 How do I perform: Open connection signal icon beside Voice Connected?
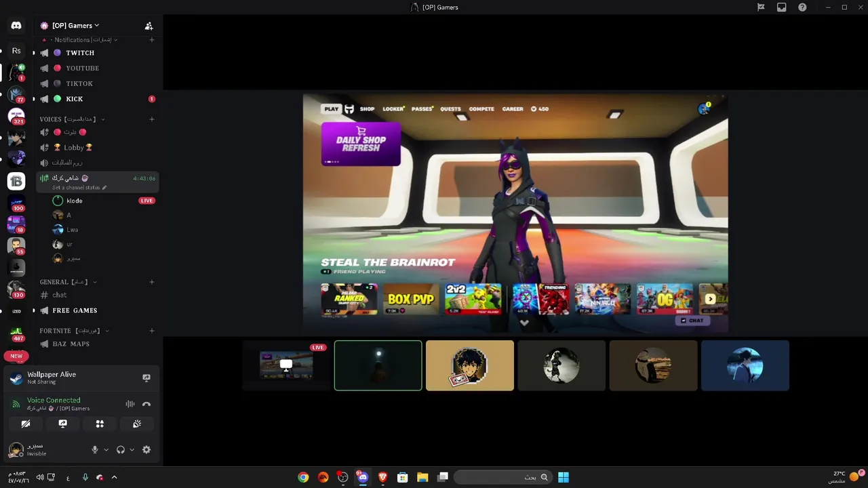(x=16, y=404)
